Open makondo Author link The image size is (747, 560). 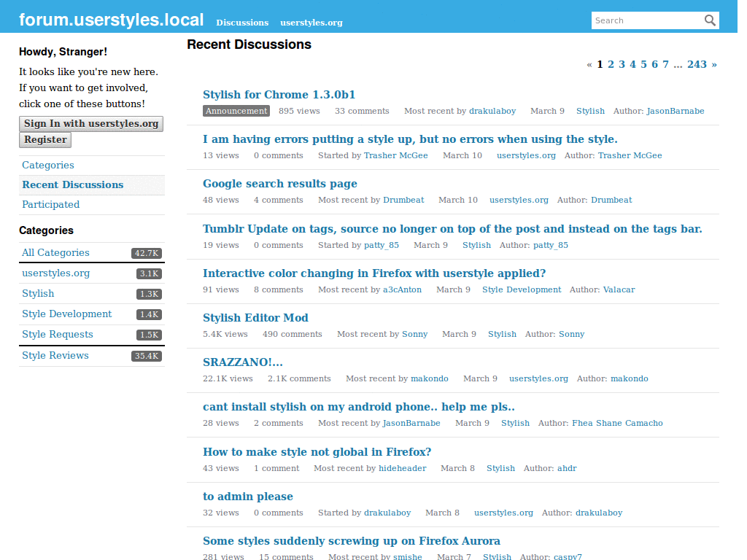click(630, 378)
